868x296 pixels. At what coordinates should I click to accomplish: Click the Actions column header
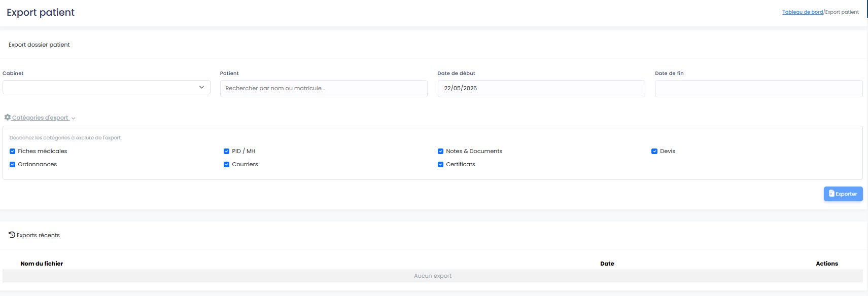827,264
